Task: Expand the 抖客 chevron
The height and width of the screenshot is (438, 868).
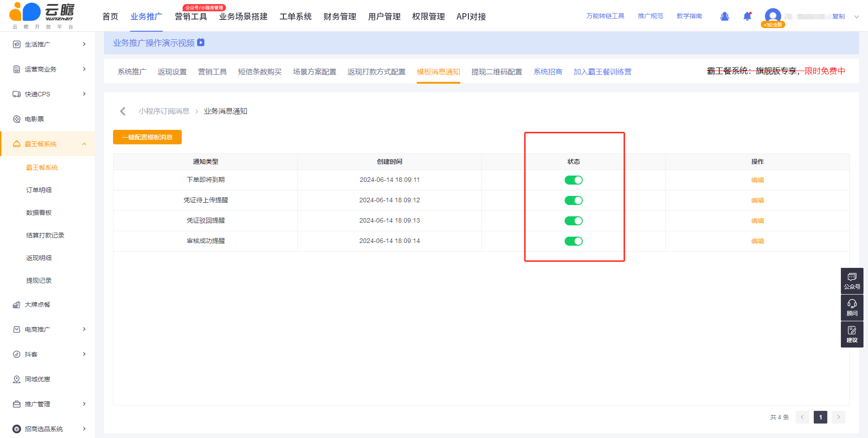Action: pos(84,354)
